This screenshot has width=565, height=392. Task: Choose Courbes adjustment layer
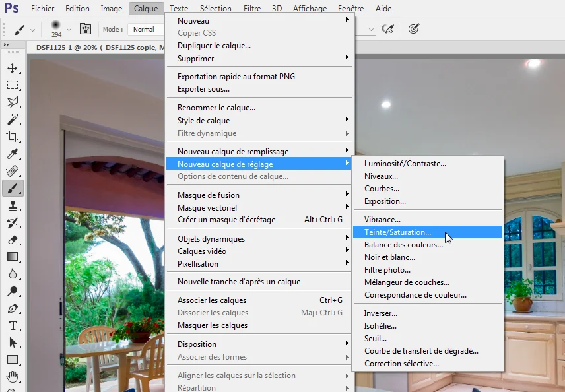coord(428,189)
